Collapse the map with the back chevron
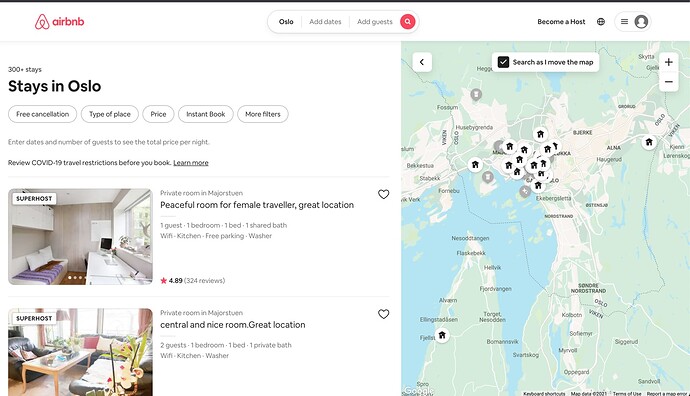This screenshot has height=396, width=690. click(422, 62)
